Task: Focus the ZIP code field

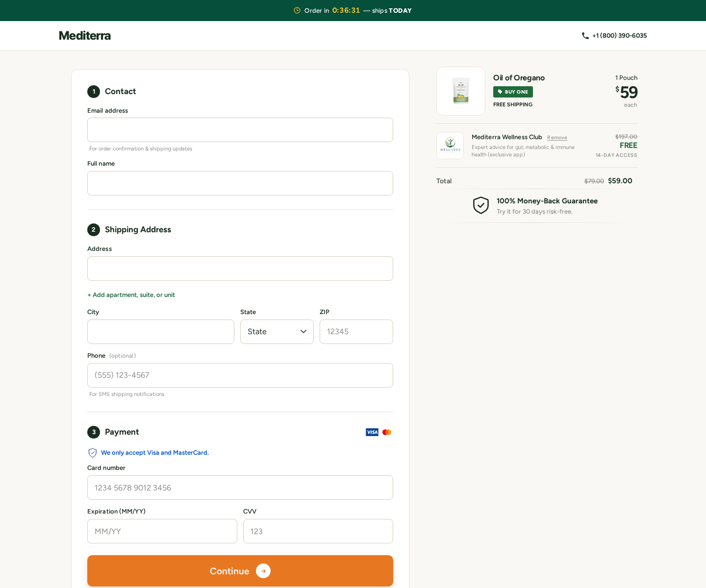Action: [x=356, y=332]
